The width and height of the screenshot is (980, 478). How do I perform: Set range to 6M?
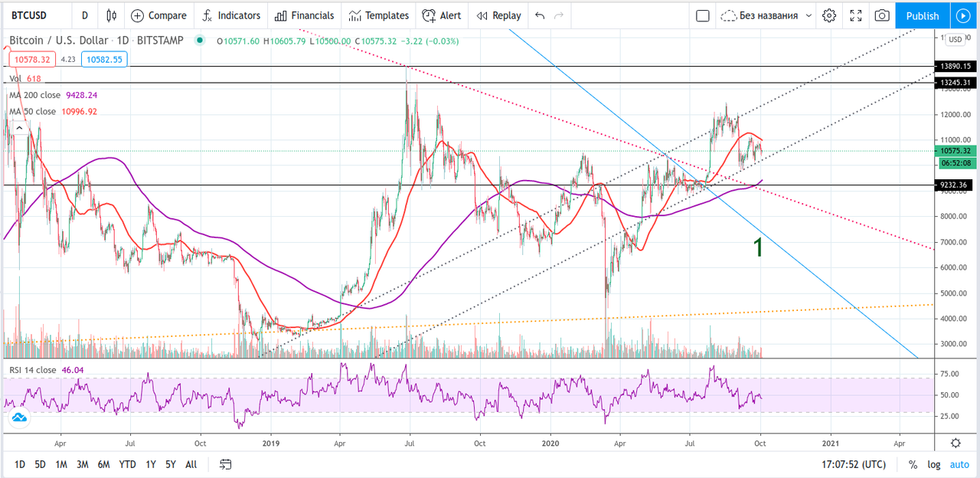click(x=103, y=464)
